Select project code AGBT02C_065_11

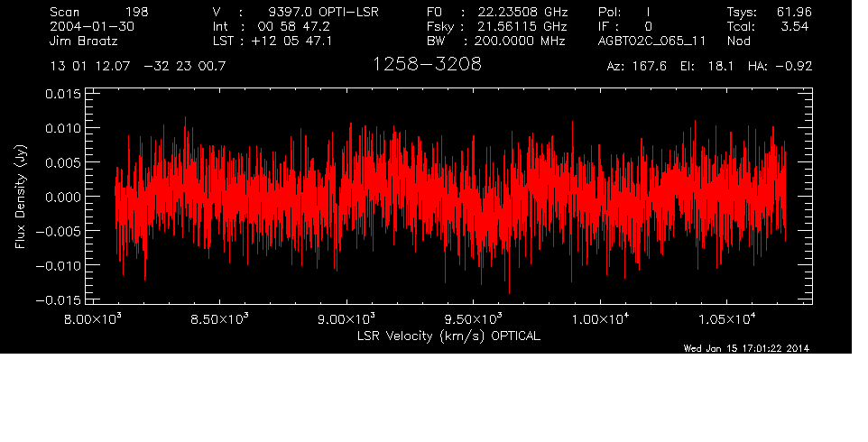651,41
